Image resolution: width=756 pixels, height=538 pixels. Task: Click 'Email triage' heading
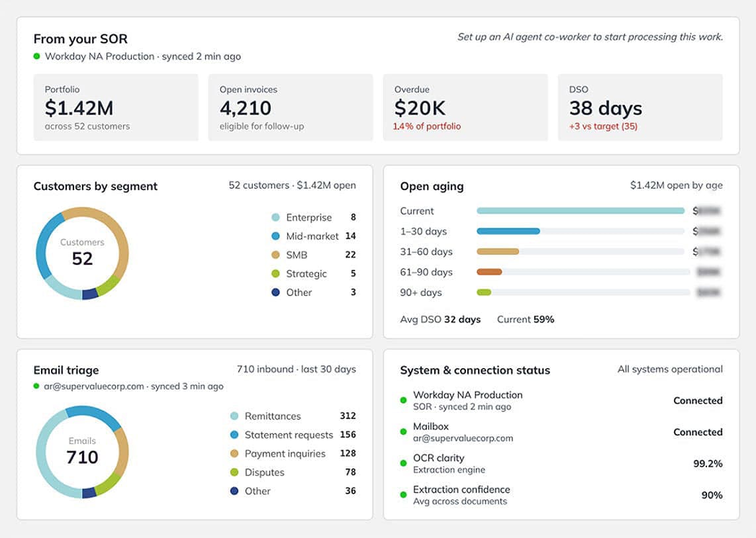[66, 370]
